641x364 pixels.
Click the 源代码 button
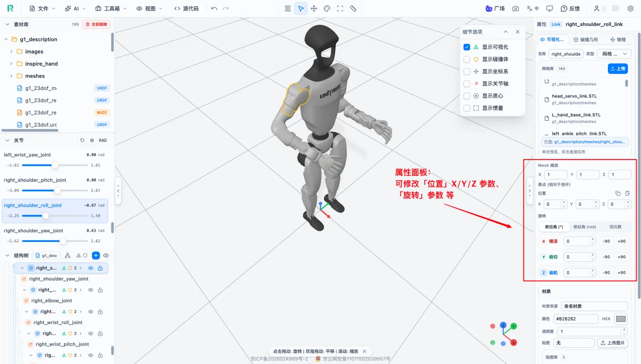click(x=186, y=8)
